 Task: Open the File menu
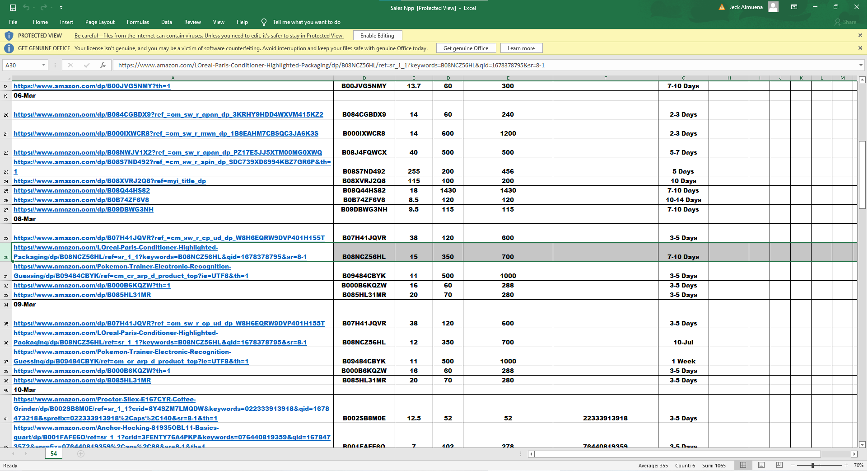click(x=13, y=22)
